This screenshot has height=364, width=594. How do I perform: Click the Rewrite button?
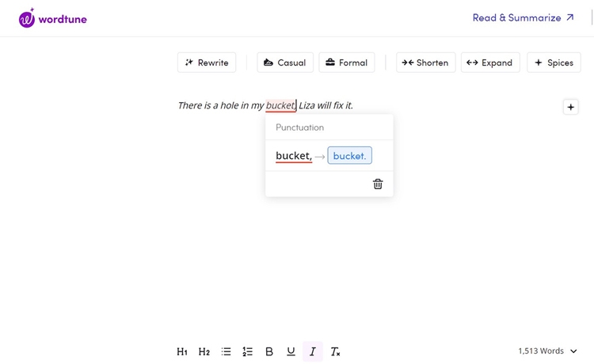click(x=207, y=63)
